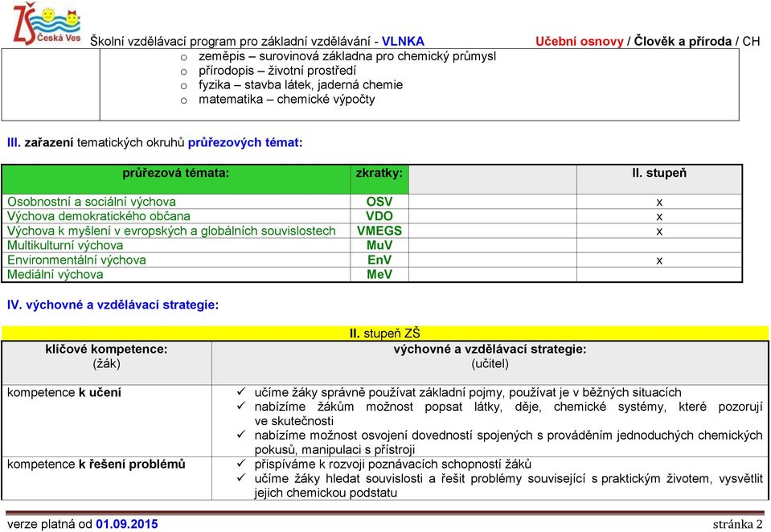Click bullet 'nabízíme možnost osvojení dovedností'

click(508, 442)
